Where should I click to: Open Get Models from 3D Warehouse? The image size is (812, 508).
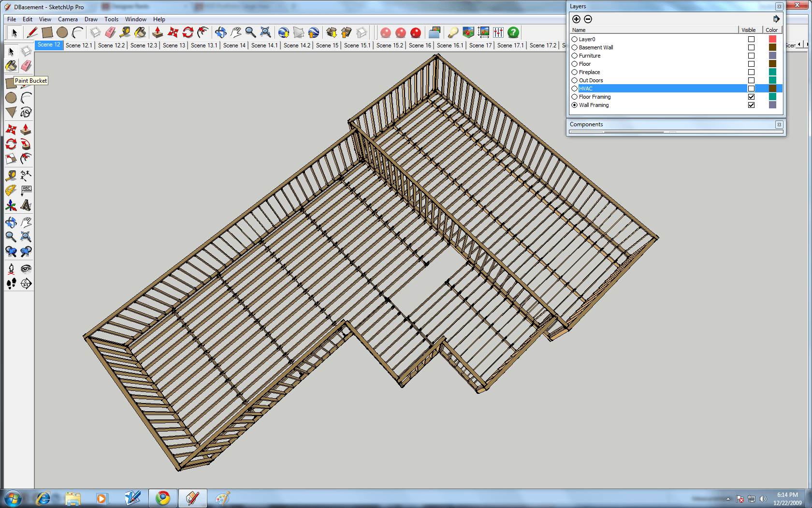[x=331, y=32]
